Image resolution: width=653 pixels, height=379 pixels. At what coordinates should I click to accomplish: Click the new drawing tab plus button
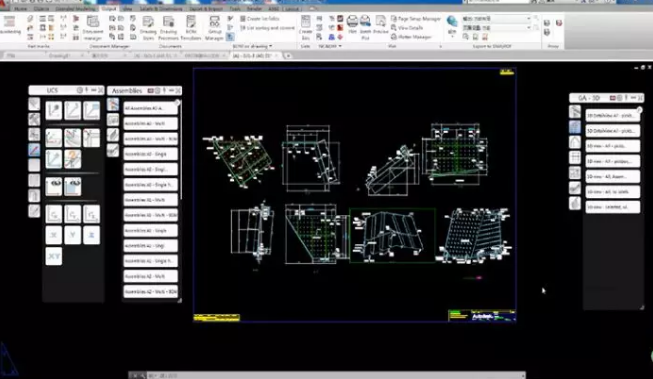pos(288,56)
